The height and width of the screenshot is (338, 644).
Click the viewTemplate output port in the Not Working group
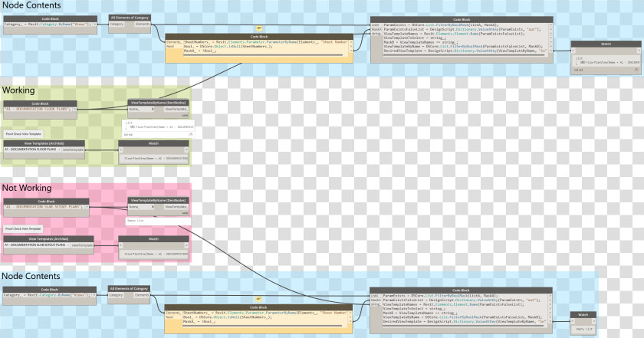[82, 245]
